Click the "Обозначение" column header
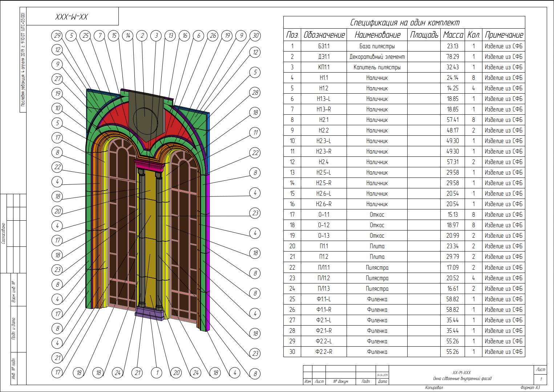This screenshot has height=392, width=554. 324,35
